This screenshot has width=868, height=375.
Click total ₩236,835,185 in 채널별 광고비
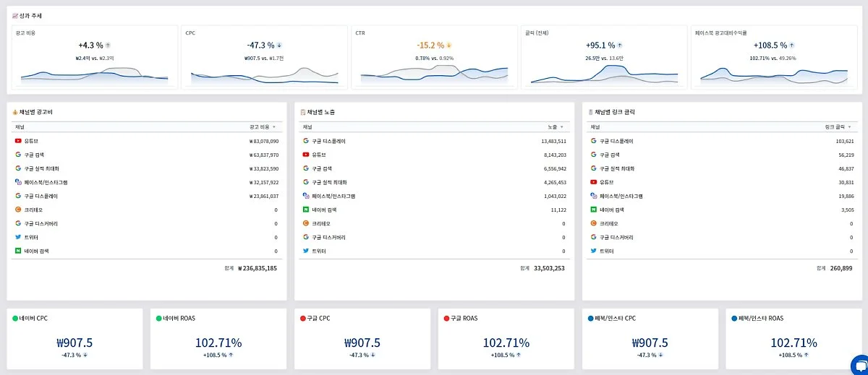coord(258,268)
